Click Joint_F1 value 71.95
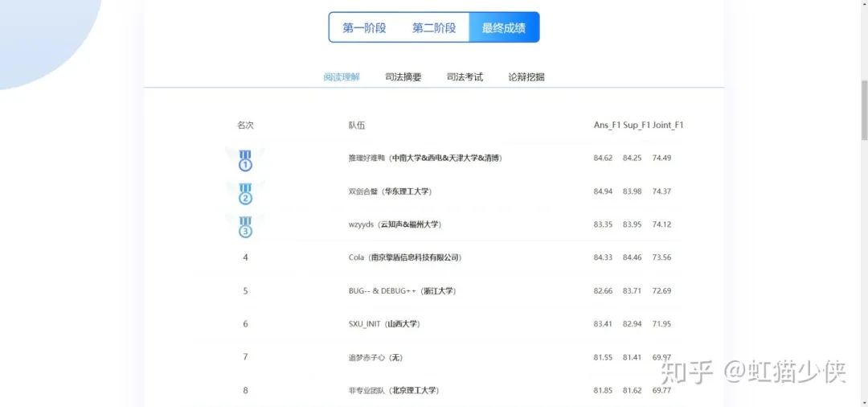The width and height of the screenshot is (868, 407). (x=661, y=324)
